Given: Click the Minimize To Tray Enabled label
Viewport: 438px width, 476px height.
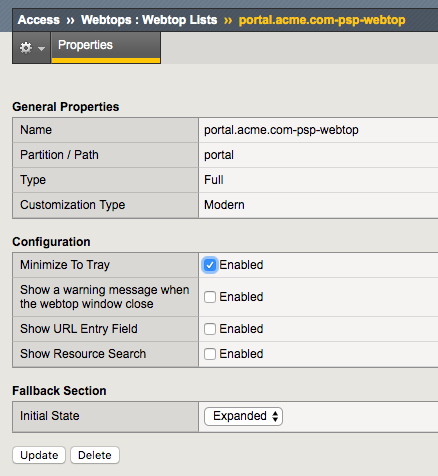Looking at the screenshot, I should [241, 265].
